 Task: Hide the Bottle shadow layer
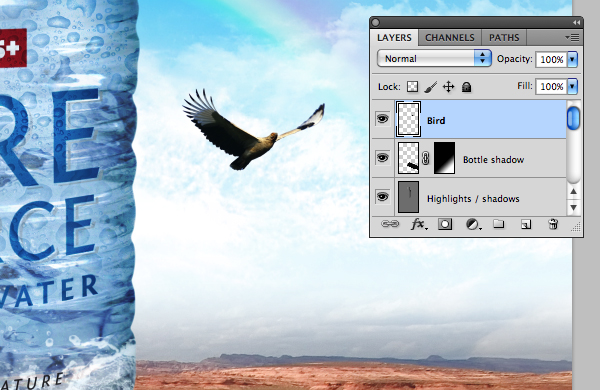click(382, 158)
